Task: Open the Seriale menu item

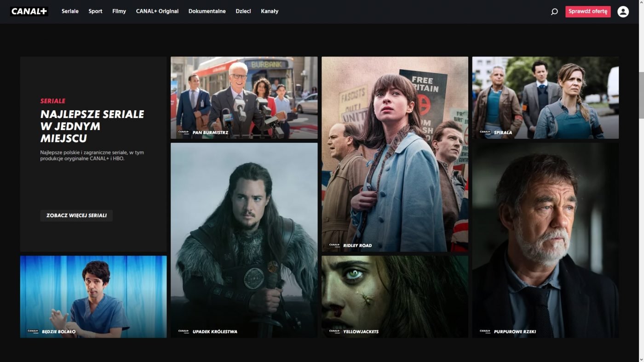Action: 70,11
